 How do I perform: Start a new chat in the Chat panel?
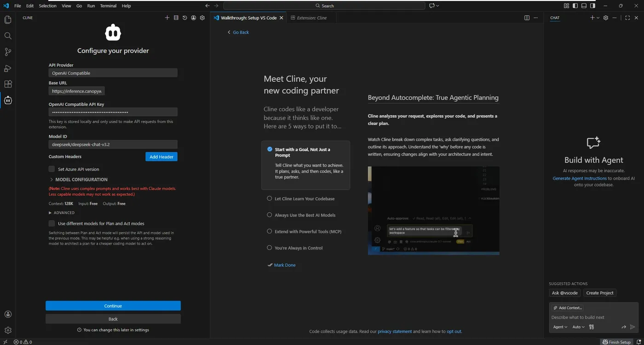tap(592, 18)
